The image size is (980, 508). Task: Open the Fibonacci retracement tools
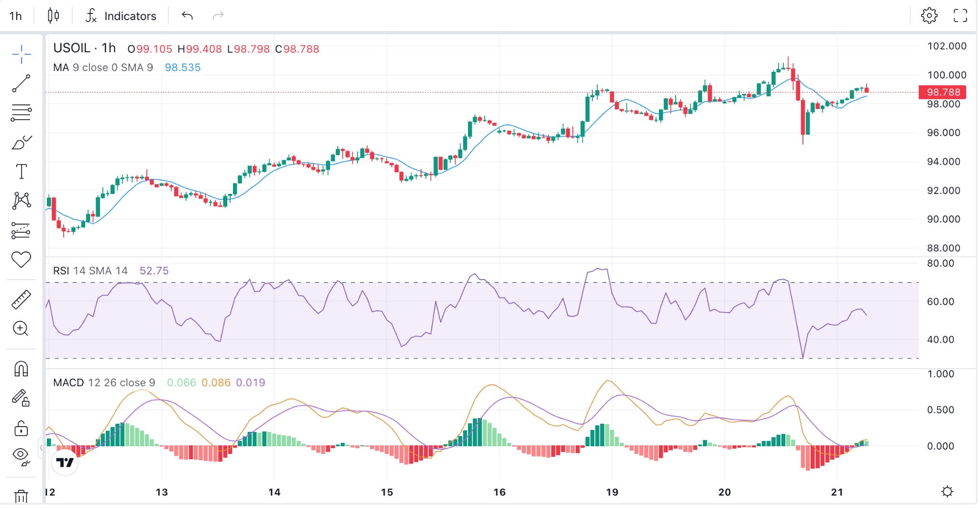point(22,113)
